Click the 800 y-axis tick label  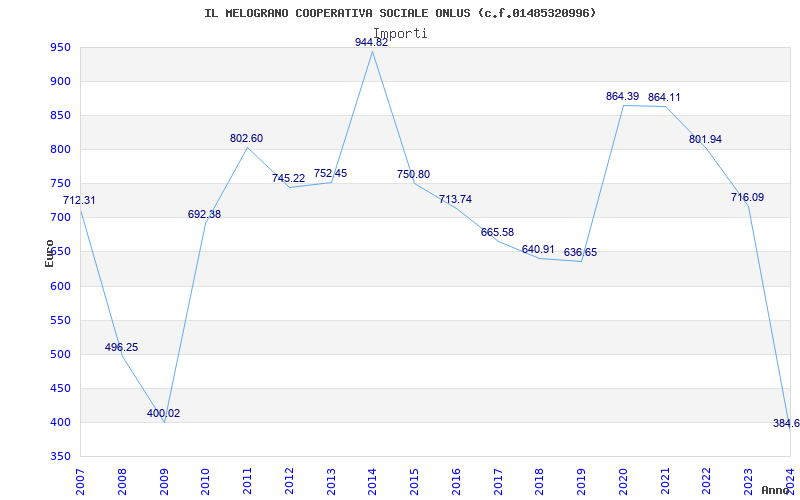pos(60,150)
